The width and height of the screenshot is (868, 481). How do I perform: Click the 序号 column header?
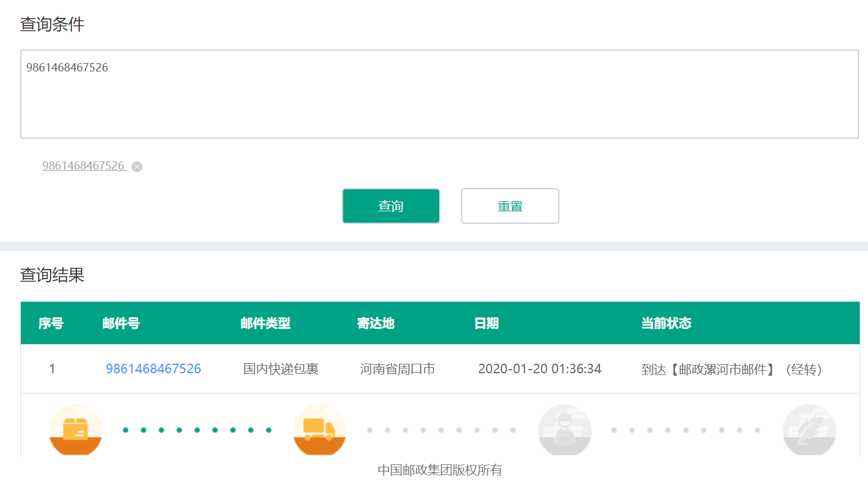pos(51,323)
